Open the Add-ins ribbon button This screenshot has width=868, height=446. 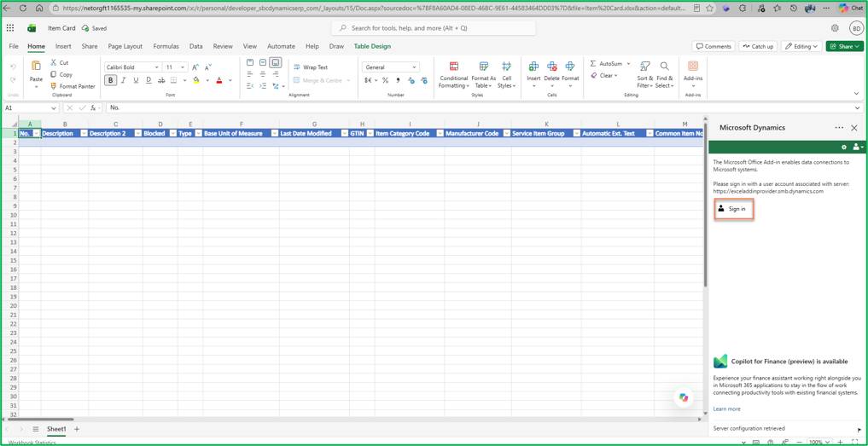point(692,75)
